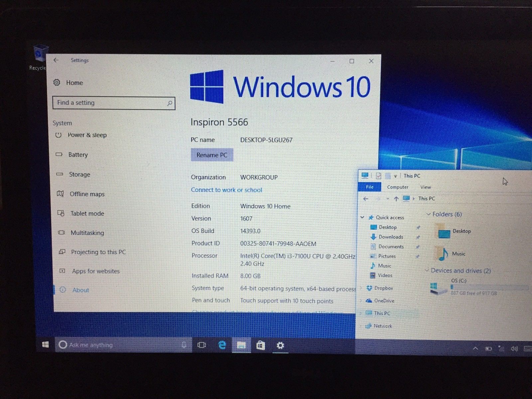Screen dimensions: 532x399
Task: Click the battery icon in system tray
Action: (488, 349)
